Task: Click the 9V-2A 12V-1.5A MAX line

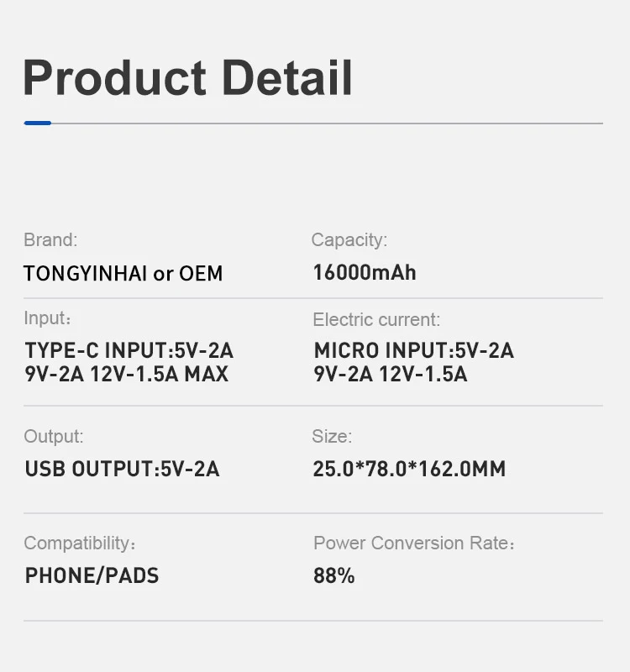Action: 127,374
